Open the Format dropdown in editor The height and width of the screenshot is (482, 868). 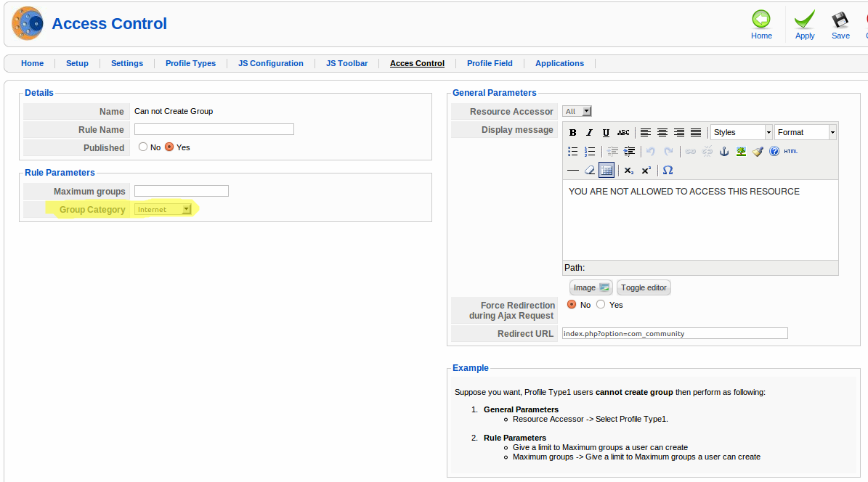[806, 132]
